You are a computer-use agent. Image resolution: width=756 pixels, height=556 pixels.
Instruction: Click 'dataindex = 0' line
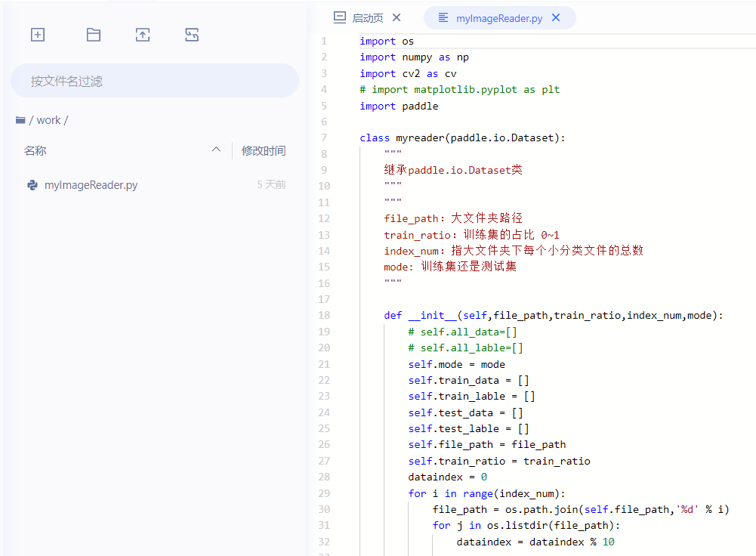coord(447,477)
